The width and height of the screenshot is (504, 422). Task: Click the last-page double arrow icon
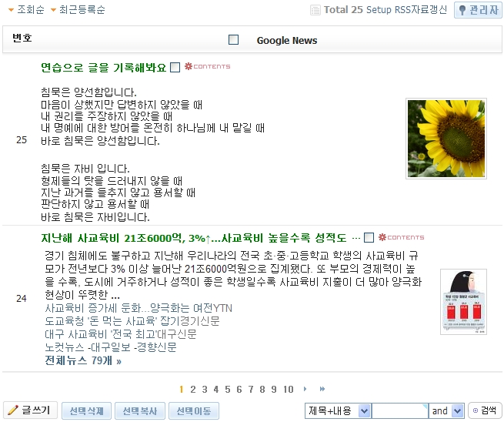click(x=322, y=389)
